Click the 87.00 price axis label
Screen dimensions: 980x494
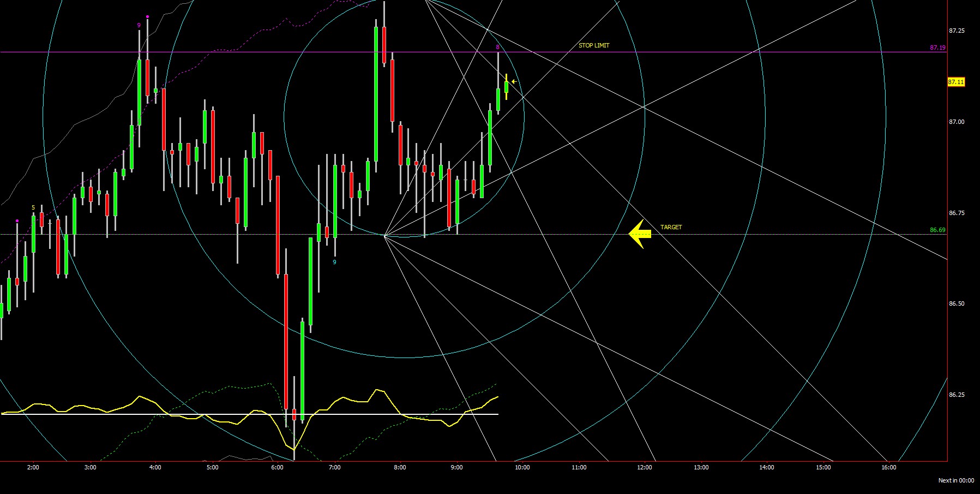[x=957, y=122]
